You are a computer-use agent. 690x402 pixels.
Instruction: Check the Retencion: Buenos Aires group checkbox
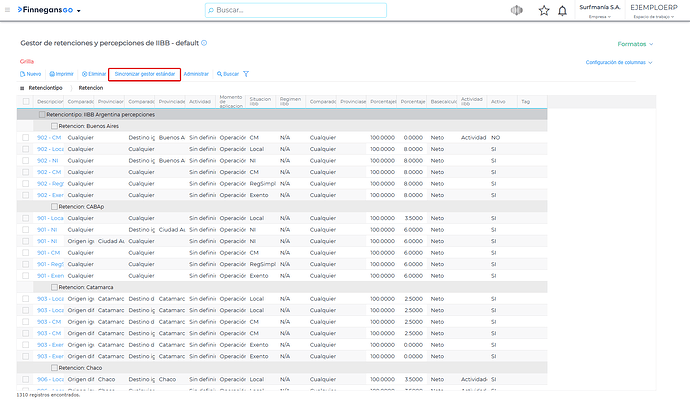coord(54,126)
